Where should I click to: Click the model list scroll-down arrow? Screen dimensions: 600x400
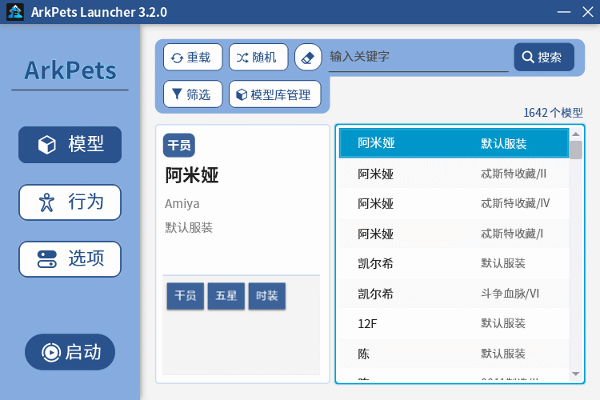[576, 374]
